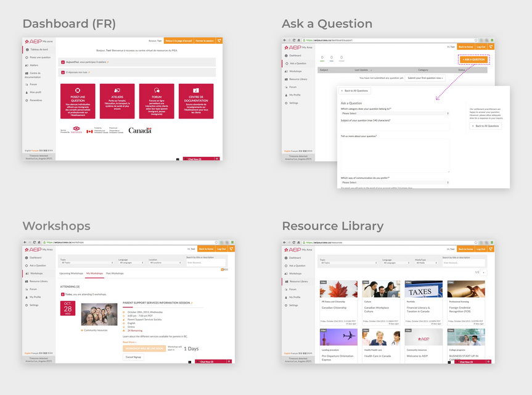
Task: Open the Upcoming Workshops tab
Action: pos(71,273)
